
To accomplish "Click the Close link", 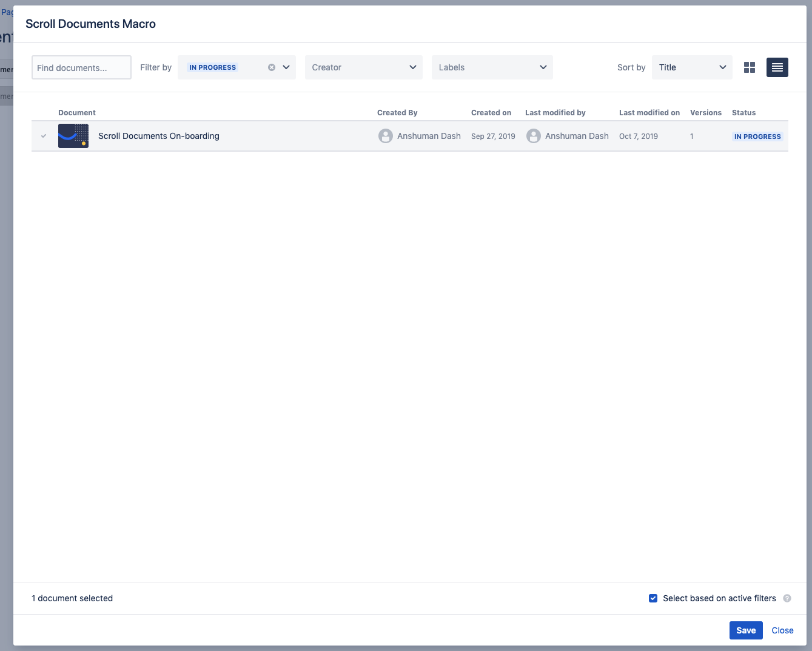I will click(782, 630).
